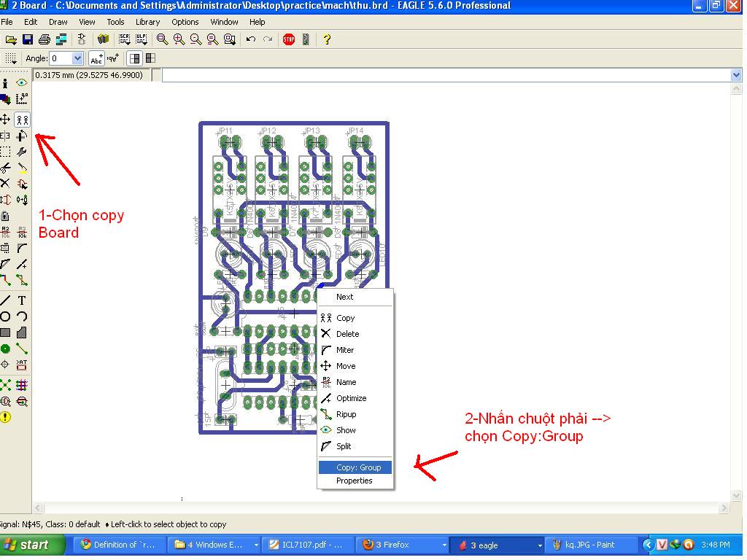
Task: Toggle the Spin on mirrored-text option
Action: pos(113,58)
